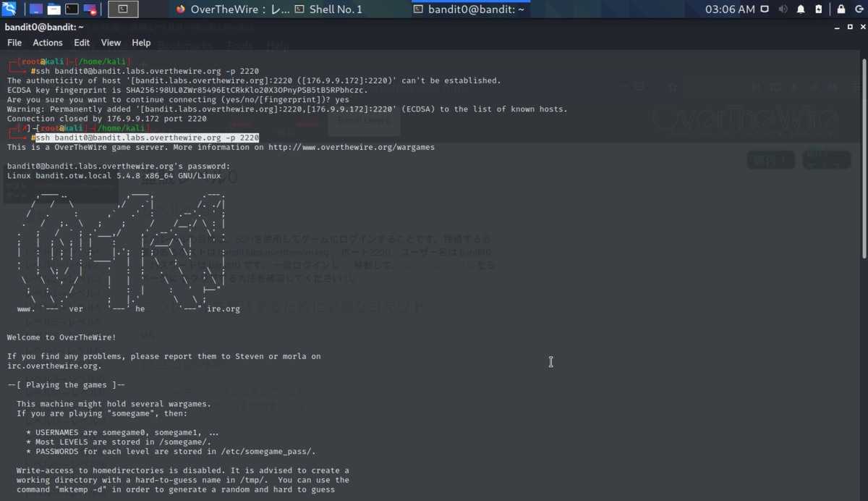Click the "mktemp -d" command line text

[175, 489]
